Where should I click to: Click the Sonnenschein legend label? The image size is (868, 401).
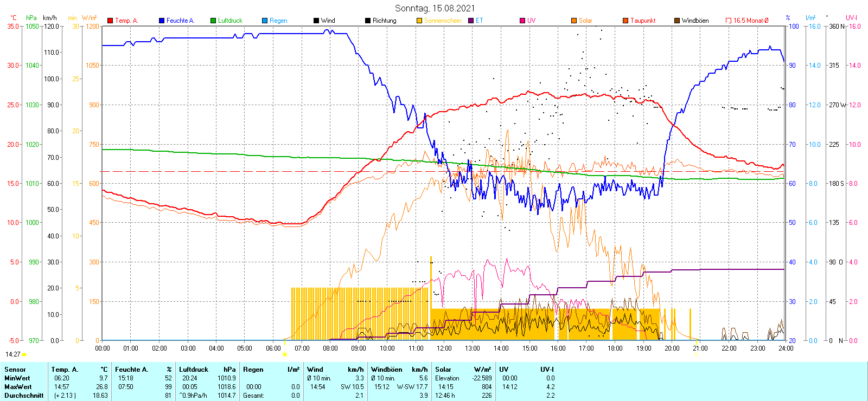click(x=443, y=21)
